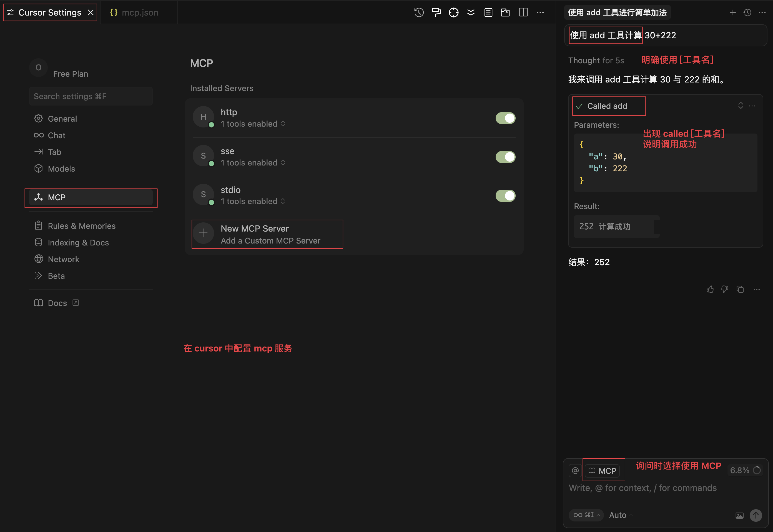
Task: Click the double chevron collapse toolbar icon
Action: [471, 13]
